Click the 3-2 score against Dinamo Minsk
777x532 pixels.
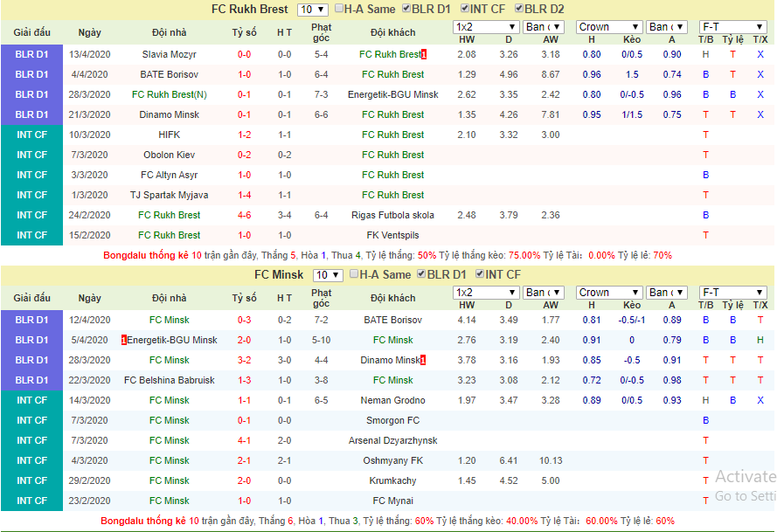click(x=245, y=360)
